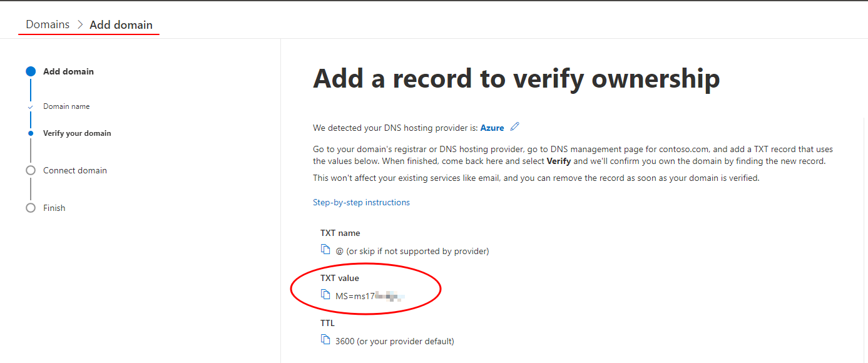Screen dimensions: 868x363
Task: Navigate to Domains via breadcrumb
Action: click(x=47, y=24)
